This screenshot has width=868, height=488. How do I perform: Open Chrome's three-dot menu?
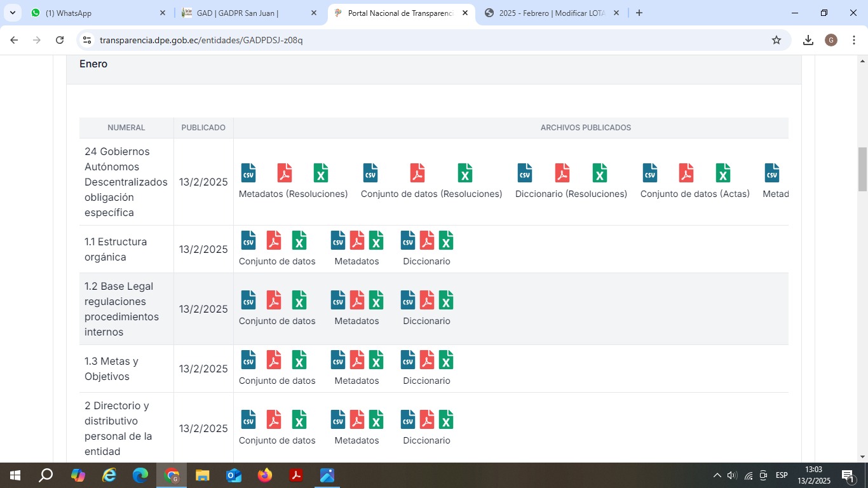[x=854, y=40]
